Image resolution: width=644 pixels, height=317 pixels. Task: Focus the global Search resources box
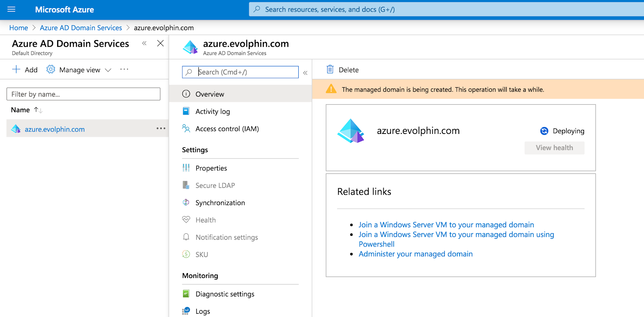pyautogui.click(x=446, y=9)
